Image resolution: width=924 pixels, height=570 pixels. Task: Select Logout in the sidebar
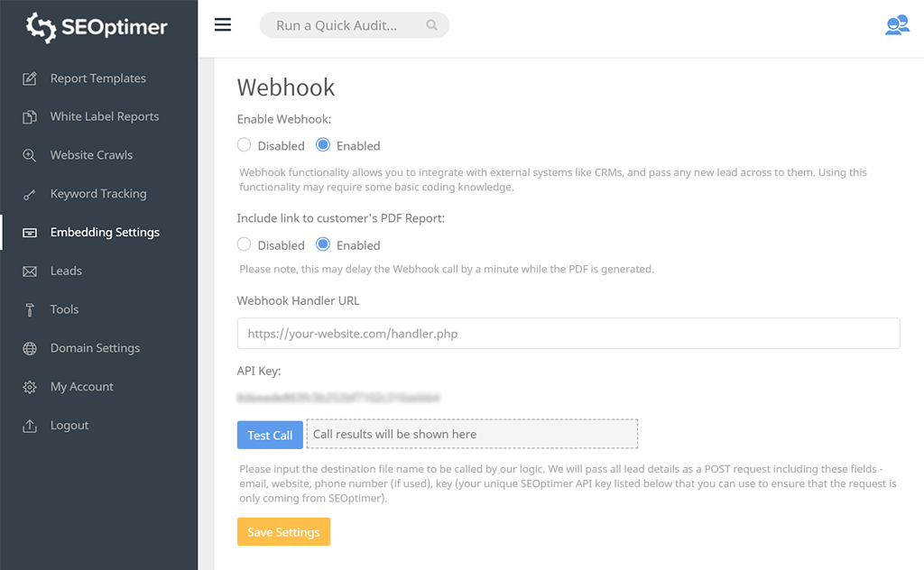pyautogui.click(x=69, y=426)
